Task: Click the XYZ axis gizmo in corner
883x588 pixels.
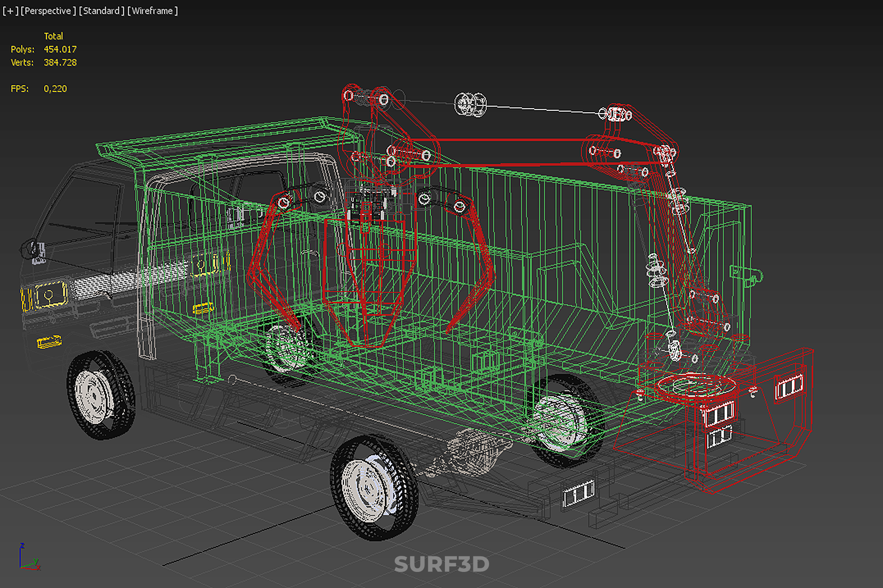Action: click(28, 558)
